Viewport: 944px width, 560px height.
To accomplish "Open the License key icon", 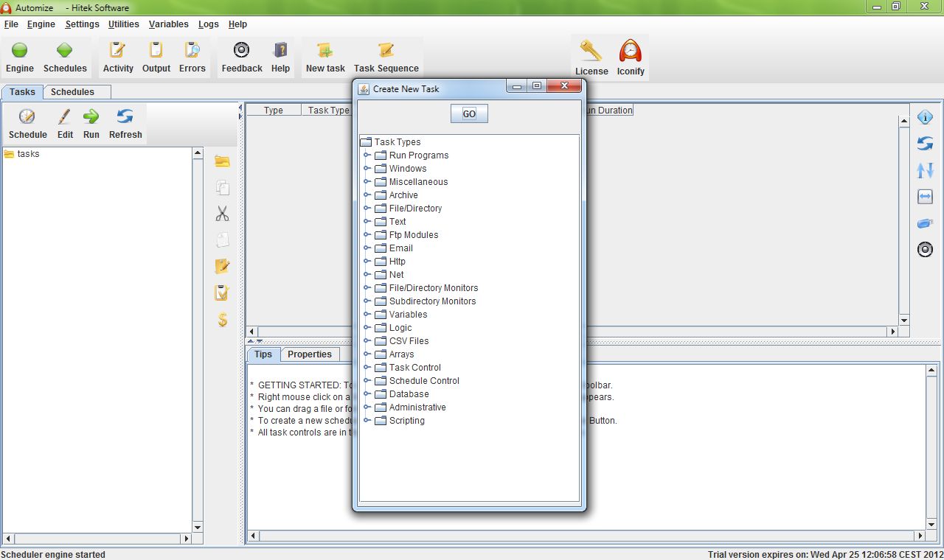I will click(x=591, y=51).
